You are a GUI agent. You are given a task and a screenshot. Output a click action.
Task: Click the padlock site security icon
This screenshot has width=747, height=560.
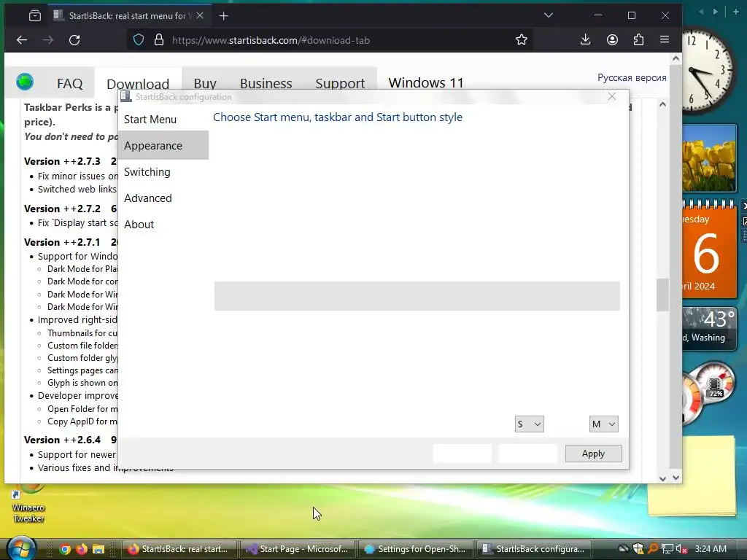coord(159,40)
